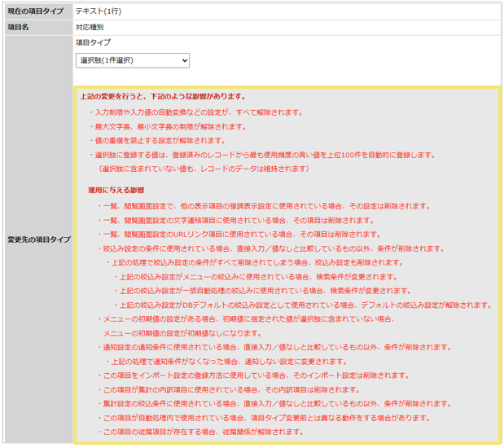
Task: Click the line about 上位100件を自動的に登録
Action: [262, 155]
